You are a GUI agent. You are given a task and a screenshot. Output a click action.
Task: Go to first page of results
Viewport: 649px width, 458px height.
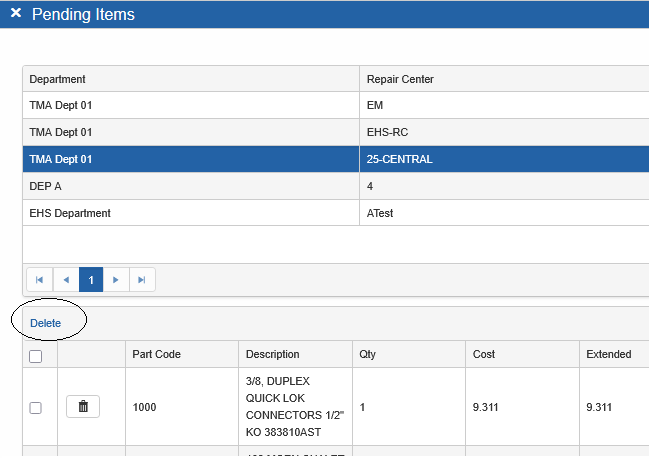pyautogui.click(x=40, y=280)
